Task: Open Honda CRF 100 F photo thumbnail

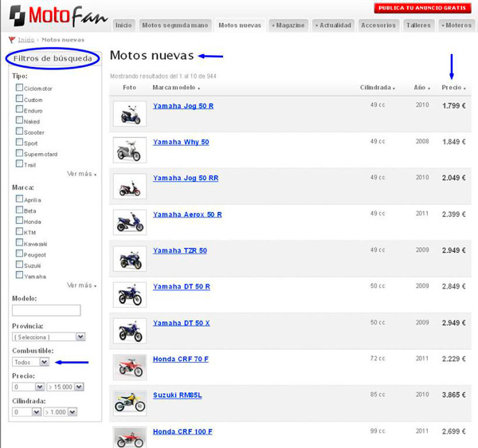Action: click(130, 438)
